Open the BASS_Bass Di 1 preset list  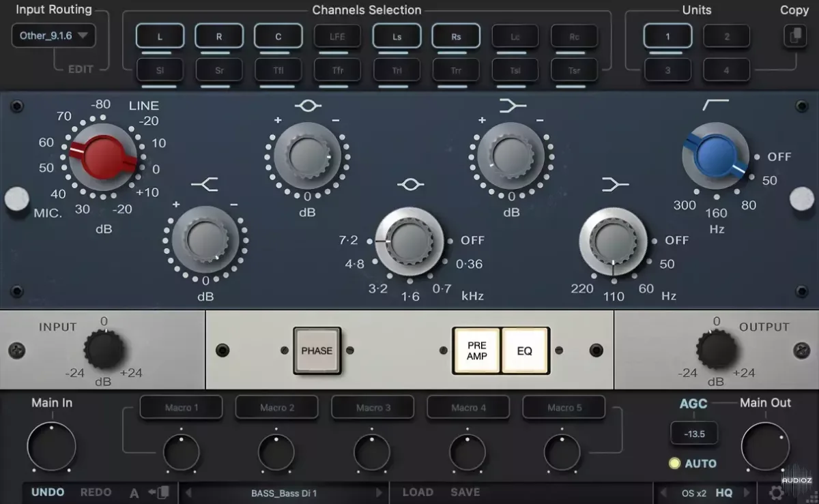(284, 493)
